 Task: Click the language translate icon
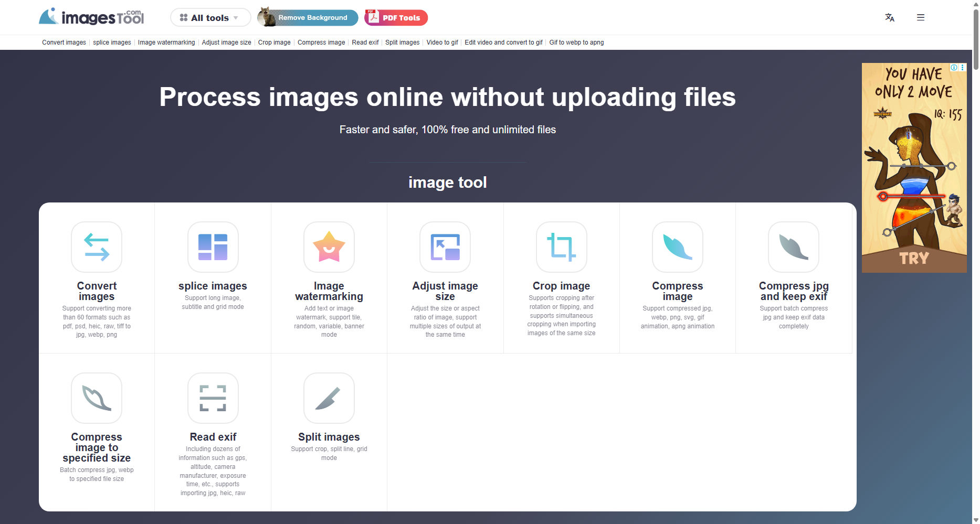[x=890, y=17]
